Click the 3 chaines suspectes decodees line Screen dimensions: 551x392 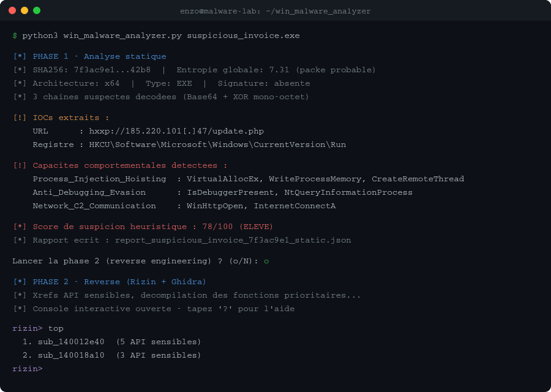coord(161,97)
